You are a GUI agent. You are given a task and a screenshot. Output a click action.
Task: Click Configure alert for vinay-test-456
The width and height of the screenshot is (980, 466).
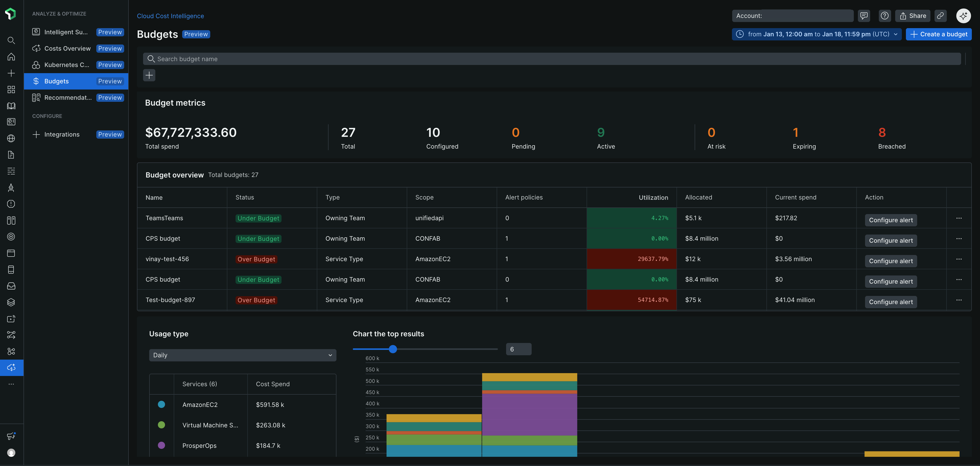click(x=891, y=261)
